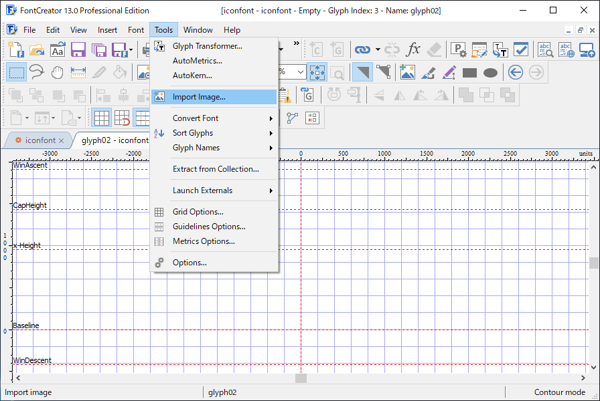Select the Hand pan tool
This screenshot has width=600, height=401.
(57, 72)
